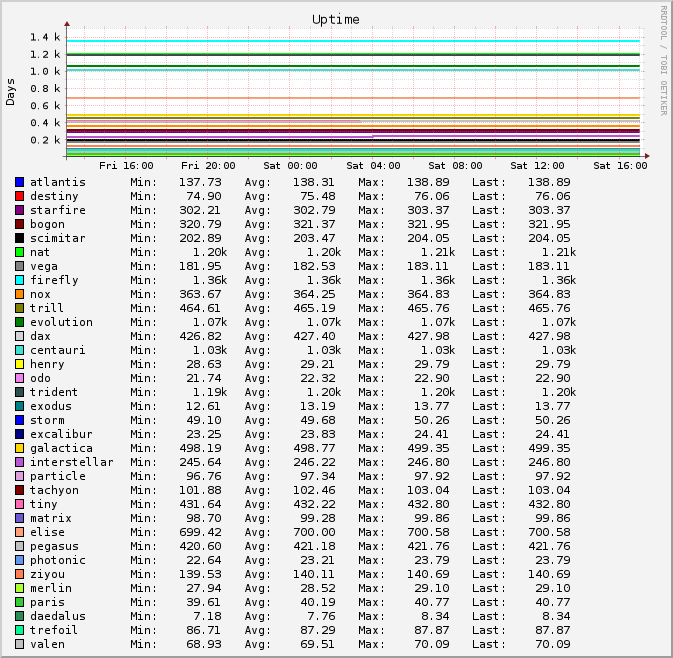Click the 'bogon' host name
This screenshot has width=673, height=658.
click(x=47, y=224)
